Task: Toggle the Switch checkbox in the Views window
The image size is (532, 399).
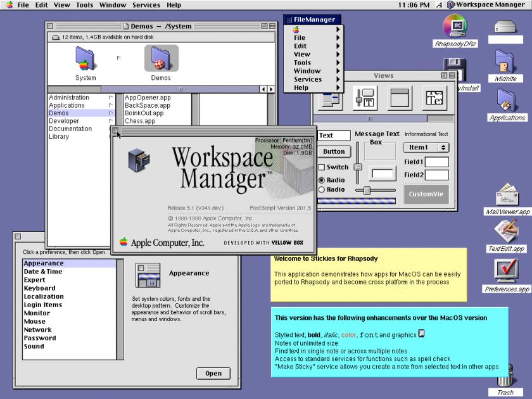Action: tap(322, 167)
